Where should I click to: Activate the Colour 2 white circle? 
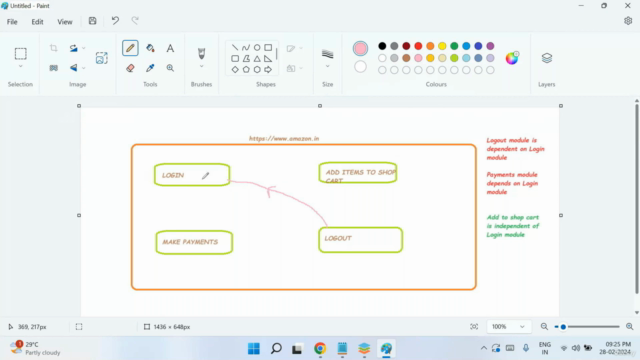point(360,67)
